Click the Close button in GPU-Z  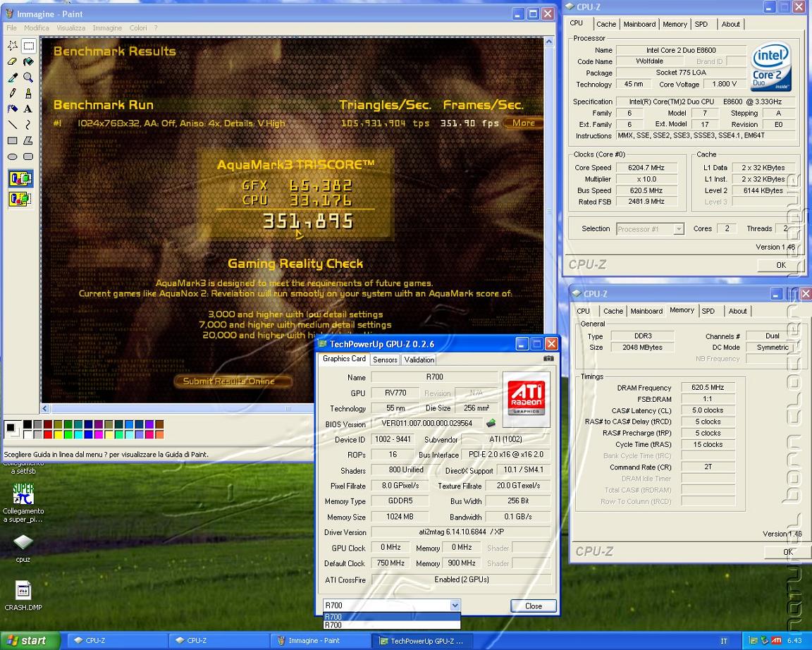click(534, 606)
